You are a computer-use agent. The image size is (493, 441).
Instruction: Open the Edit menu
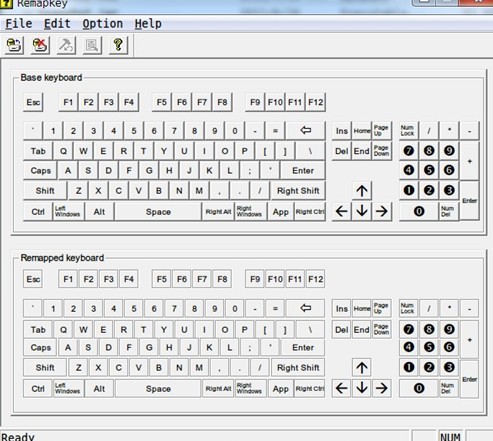[57, 24]
